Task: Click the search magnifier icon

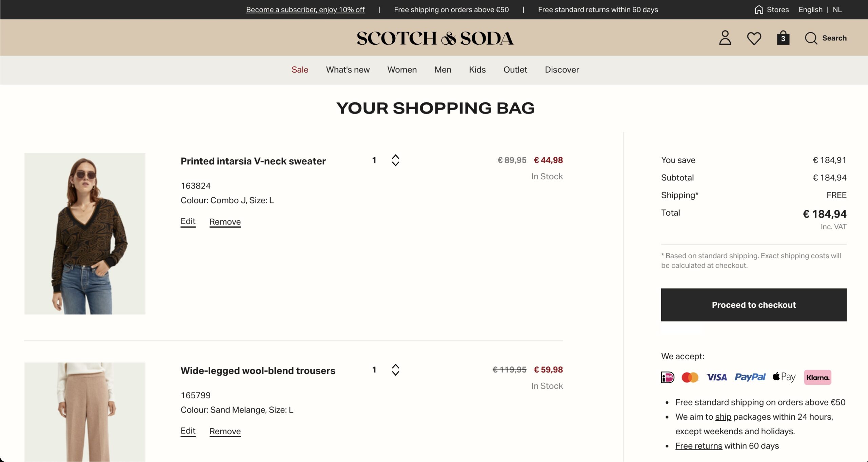Action: coord(811,38)
